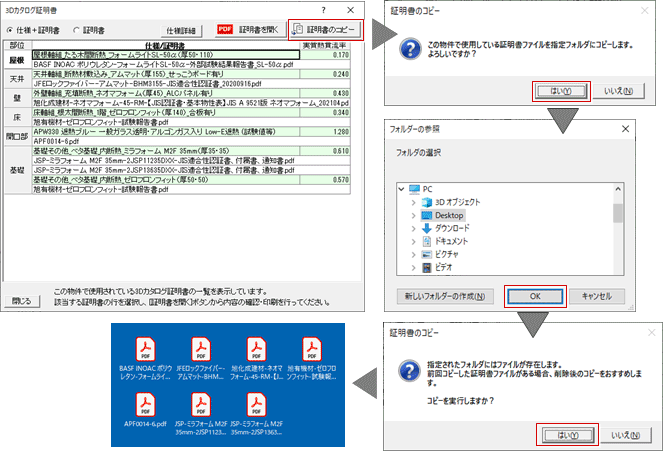Viewport: 663px width, 451px height.
Task: Click the 屋根 row header cell
Action: point(17,60)
